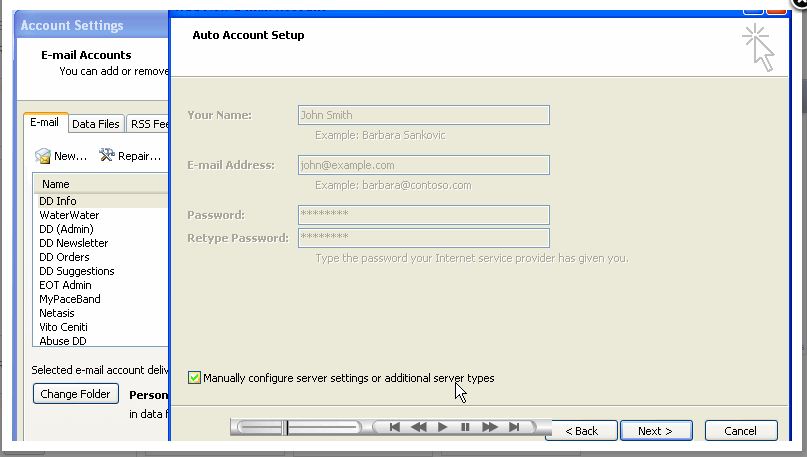Viewport: 807px width, 457px height.
Task: Open the RSS Feeds tab
Action: click(149, 124)
